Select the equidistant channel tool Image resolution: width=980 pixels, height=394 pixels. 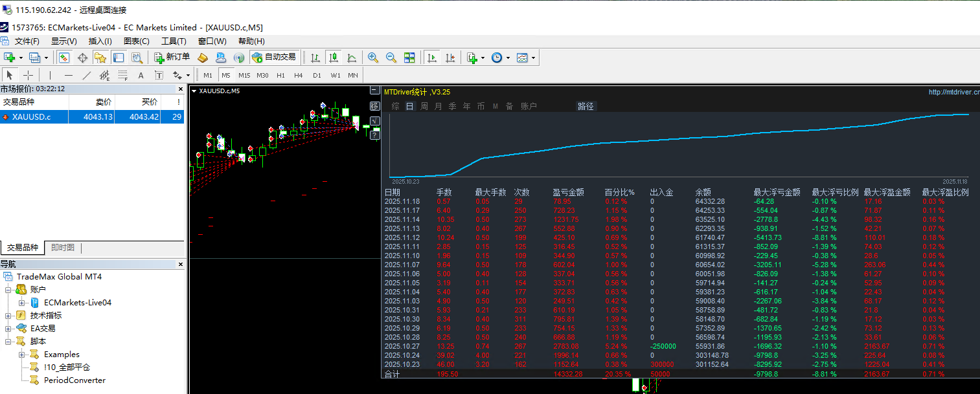pyautogui.click(x=104, y=75)
